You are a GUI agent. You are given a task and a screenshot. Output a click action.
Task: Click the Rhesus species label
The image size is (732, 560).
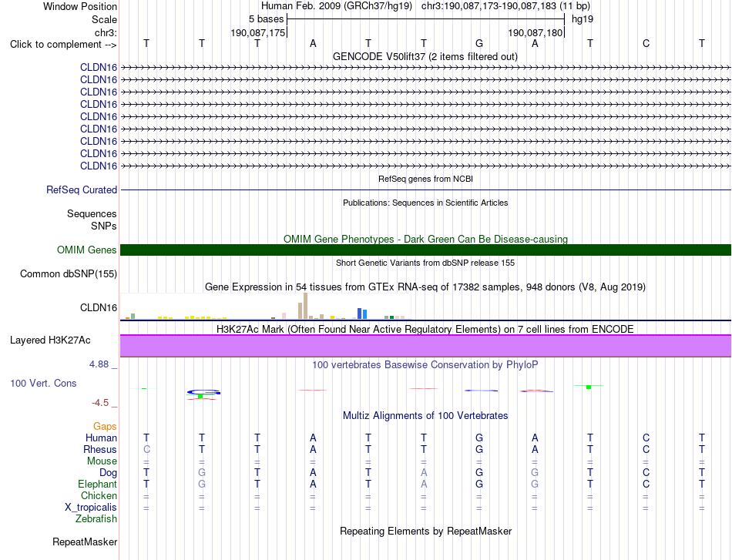tap(100, 449)
